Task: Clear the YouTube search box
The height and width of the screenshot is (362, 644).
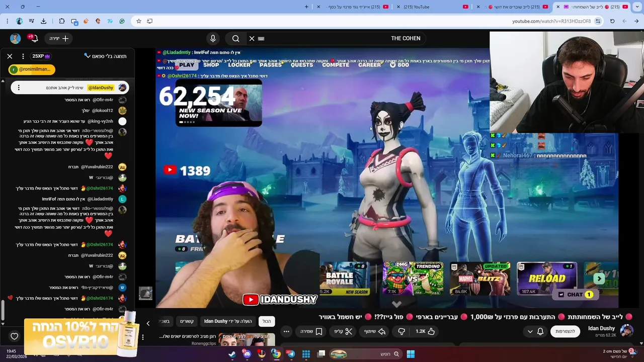Action: (x=252, y=39)
